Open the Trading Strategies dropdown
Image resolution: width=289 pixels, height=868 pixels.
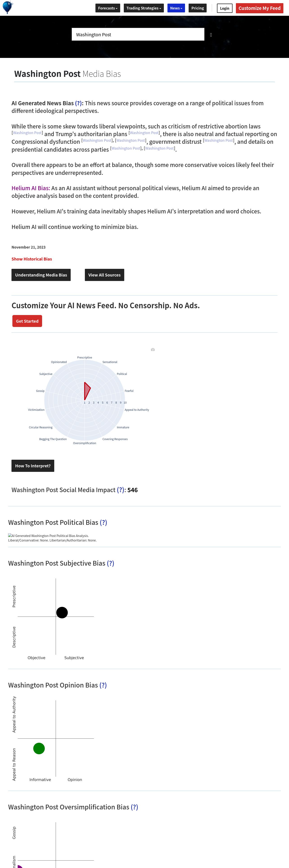144,8
